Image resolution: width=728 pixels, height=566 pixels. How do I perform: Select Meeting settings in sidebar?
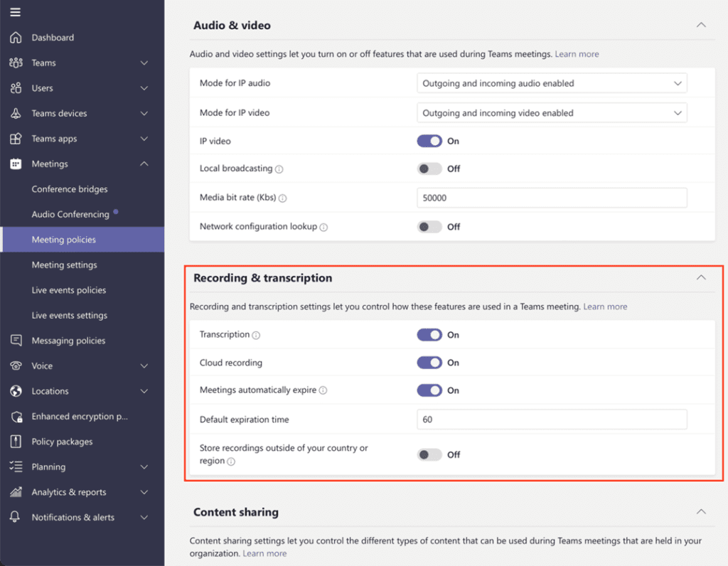click(x=65, y=265)
